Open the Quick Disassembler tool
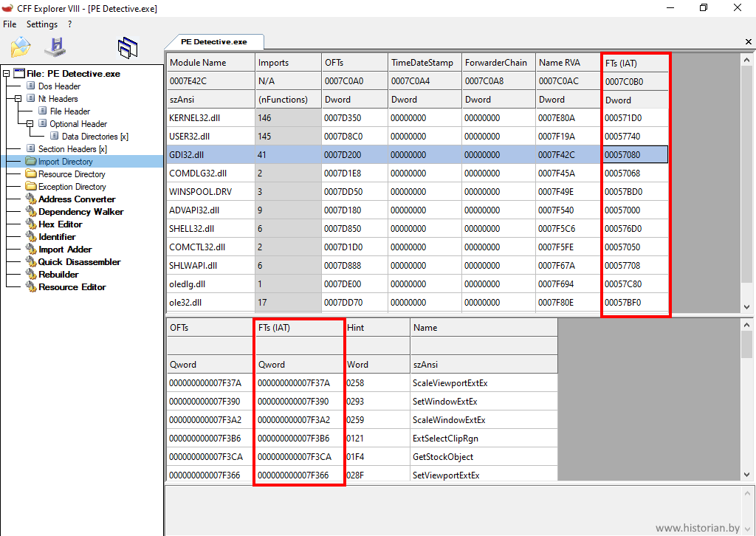Image resolution: width=756 pixels, height=536 pixels. click(79, 262)
